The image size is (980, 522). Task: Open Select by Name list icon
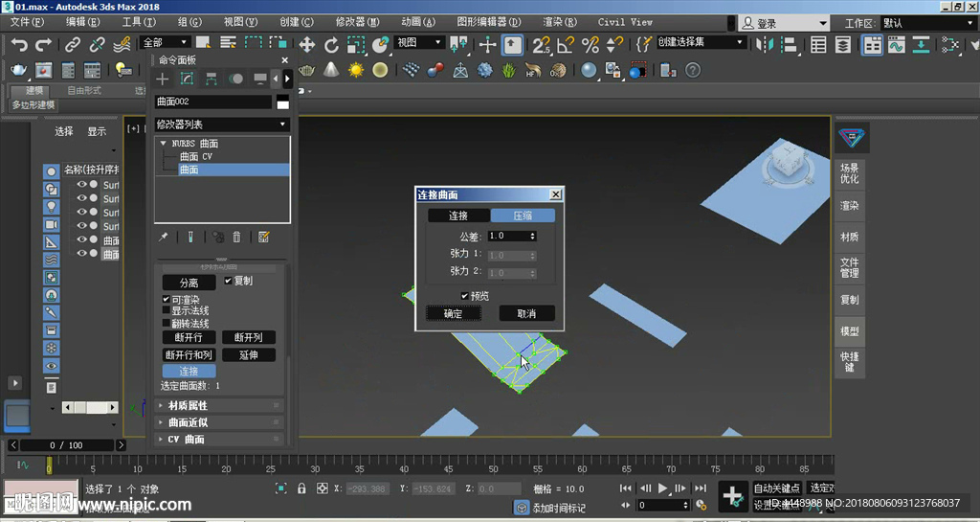(x=228, y=42)
